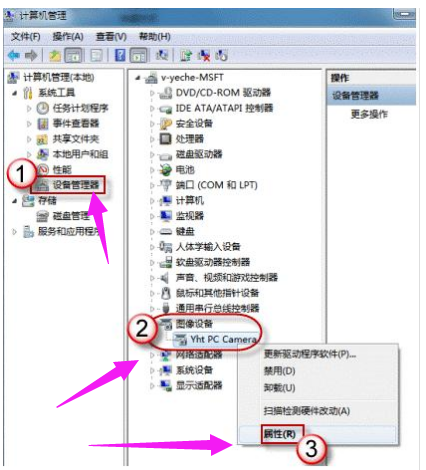Expand the 服务和应用程序 tree node
The image size is (426, 470).
(14, 231)
